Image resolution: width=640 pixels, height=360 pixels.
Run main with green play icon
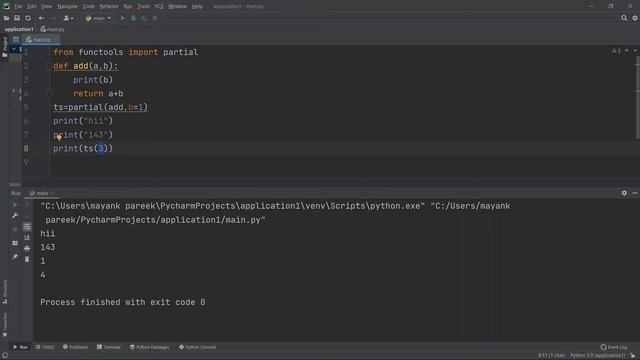[122, 18]
